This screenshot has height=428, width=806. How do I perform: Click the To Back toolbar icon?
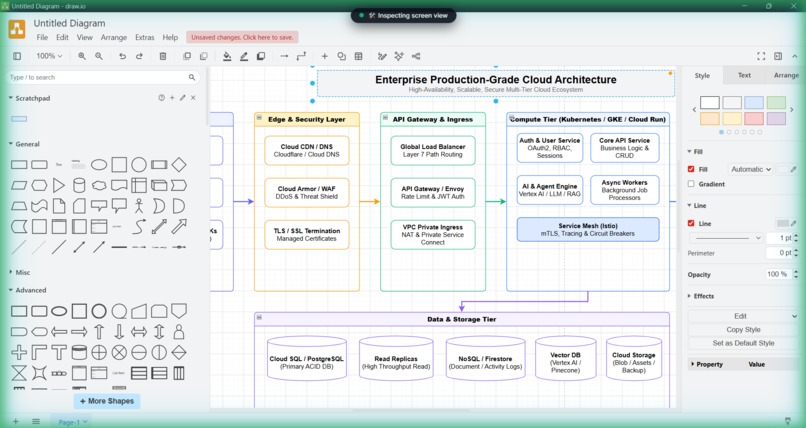pyautogui.click(x=204, y=56)
